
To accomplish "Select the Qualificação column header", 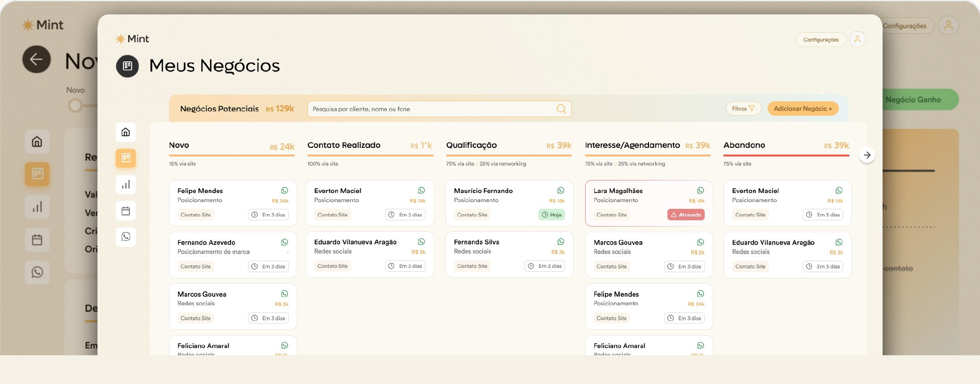I will [471, 145].
